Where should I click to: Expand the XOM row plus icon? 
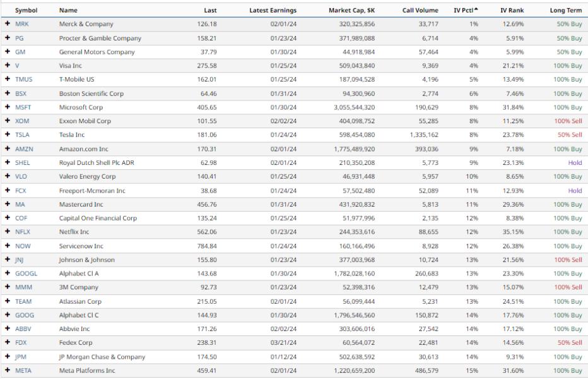[8, 121]
